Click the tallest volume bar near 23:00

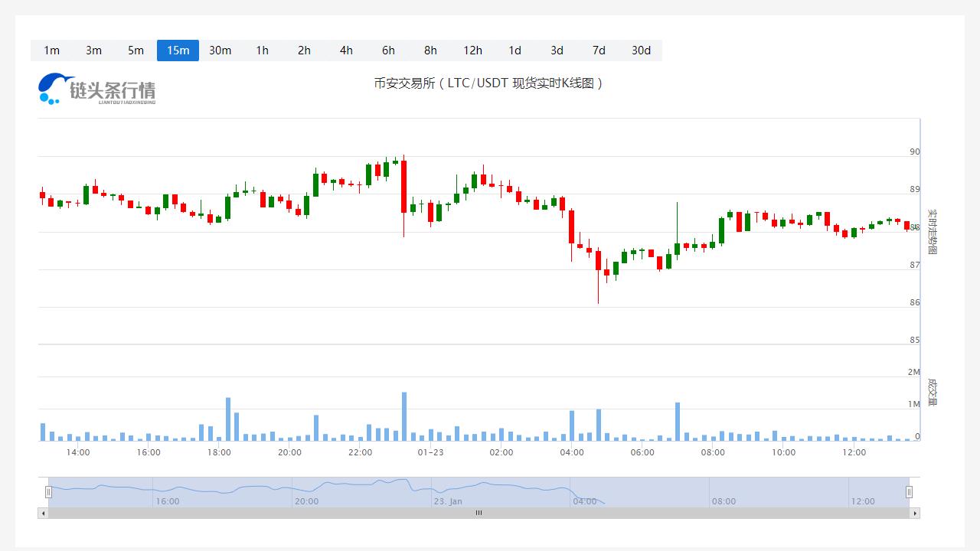click(404, 416)
